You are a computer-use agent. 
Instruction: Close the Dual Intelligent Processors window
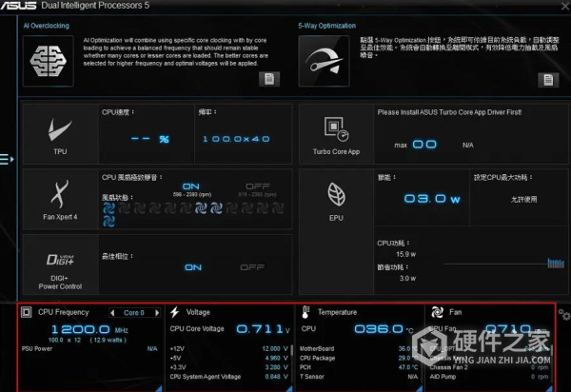click(565, 6)
